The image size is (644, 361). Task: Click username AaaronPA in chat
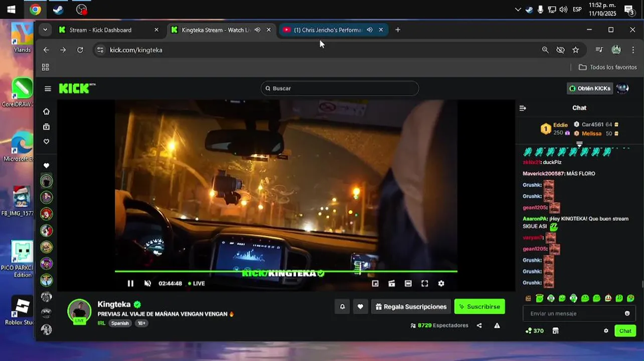pyautogui.click(x=535, y=219)
